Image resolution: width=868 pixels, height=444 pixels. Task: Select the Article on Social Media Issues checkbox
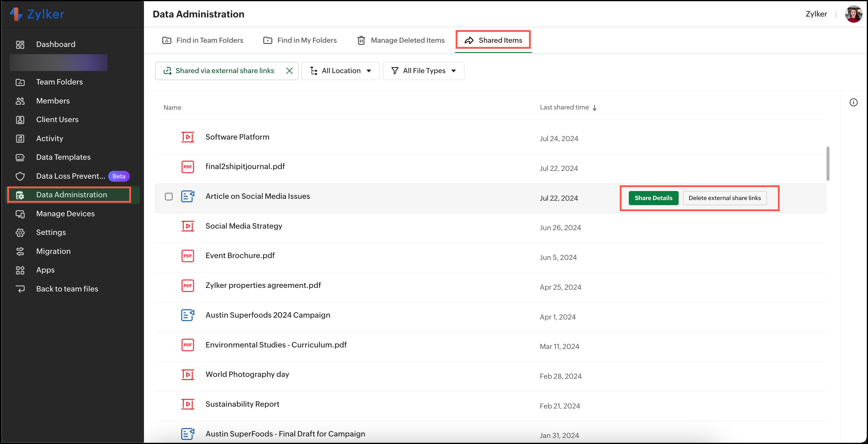click(x=169, y=196)
